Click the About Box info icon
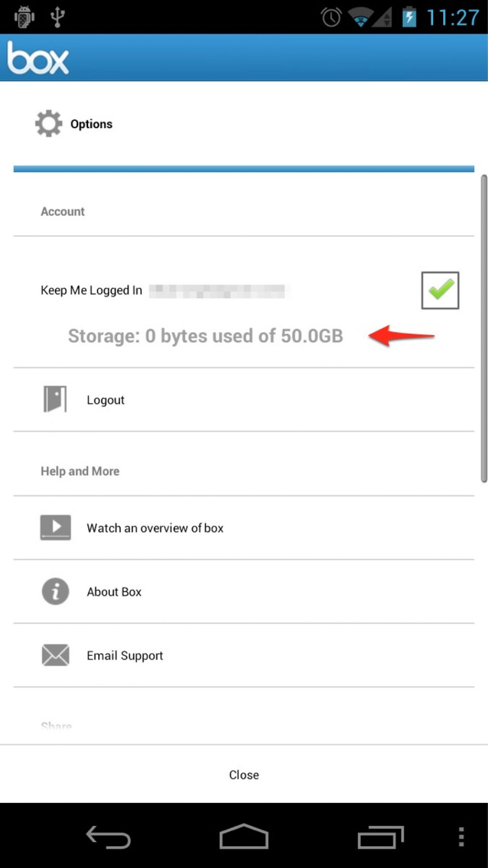This screenshot has height=868, width=488. [55, 591]
